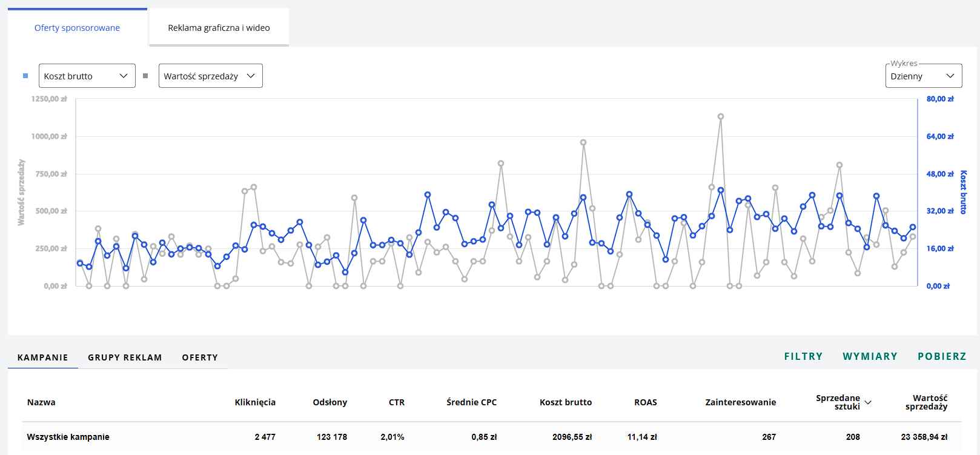Switch to Reklama graficzna i wideo tab
Viewport: 980px width, 455px height.
pos(219,28)
